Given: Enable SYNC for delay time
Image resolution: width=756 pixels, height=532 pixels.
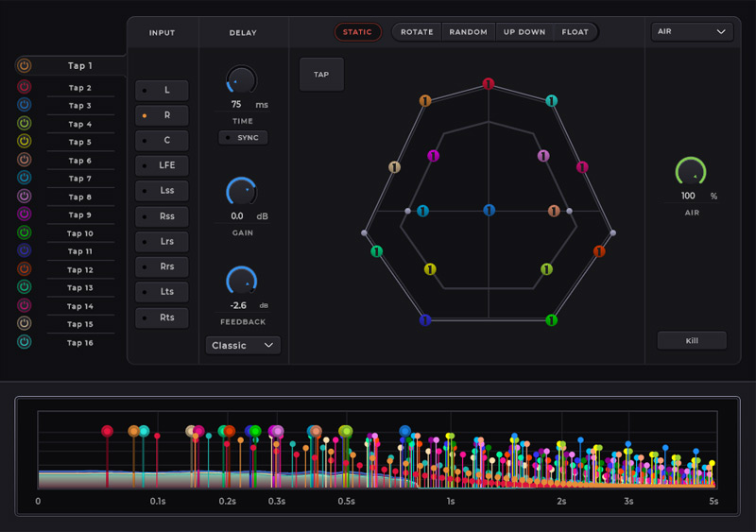Looking at the screenshot, I should [x=243, y=138].
